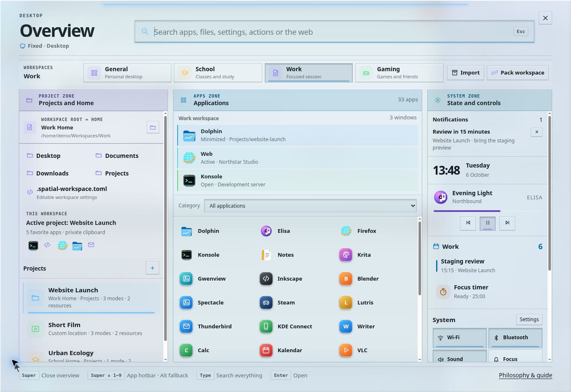Toggle Bluetooth in System controls
Image resolution: width=571 pixels, height=392 pixels.
pyautogui.click(x=515, y=338)
